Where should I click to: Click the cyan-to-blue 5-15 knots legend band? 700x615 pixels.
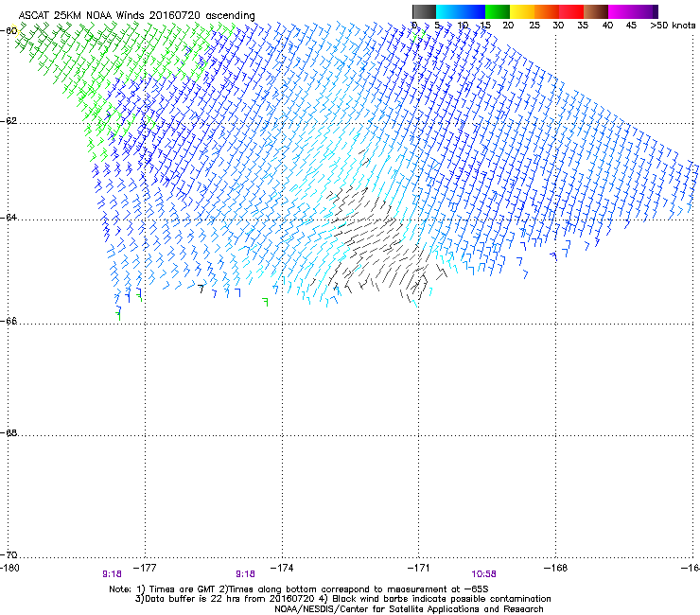coord(461,11)
